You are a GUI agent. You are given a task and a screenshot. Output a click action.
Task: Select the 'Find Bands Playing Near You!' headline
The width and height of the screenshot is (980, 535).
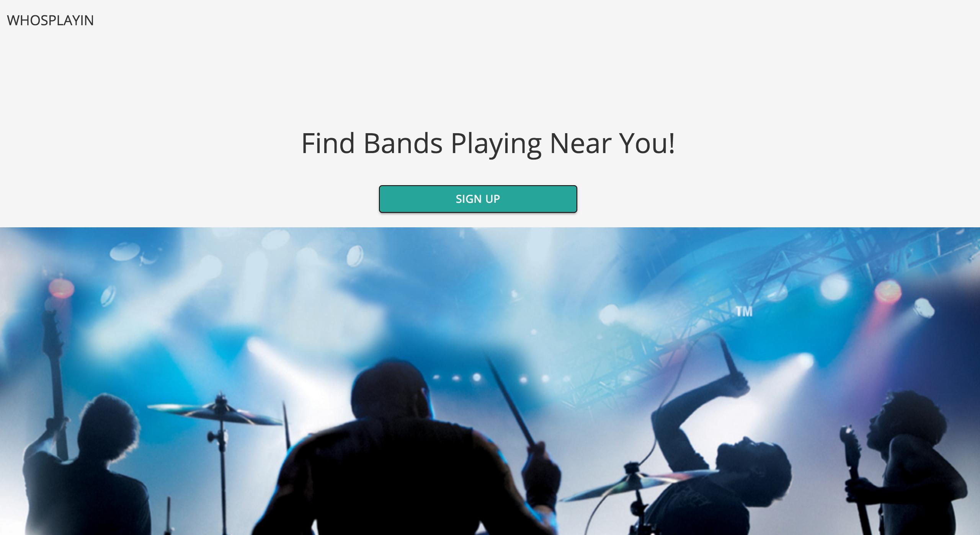coord(488,144)
